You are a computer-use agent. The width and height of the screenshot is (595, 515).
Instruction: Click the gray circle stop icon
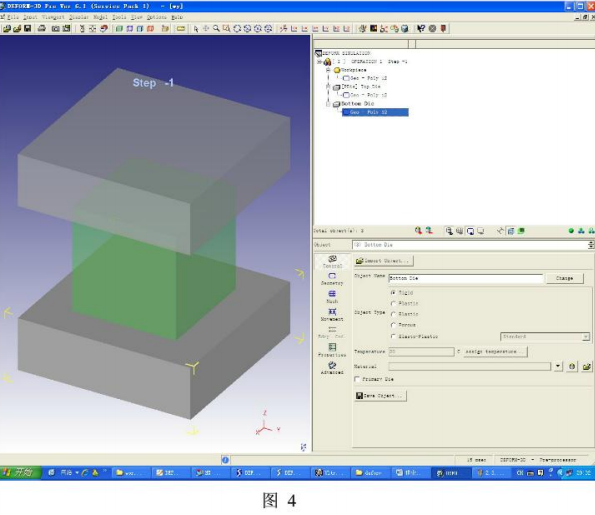pyautogui.click(x=432, y=28)
